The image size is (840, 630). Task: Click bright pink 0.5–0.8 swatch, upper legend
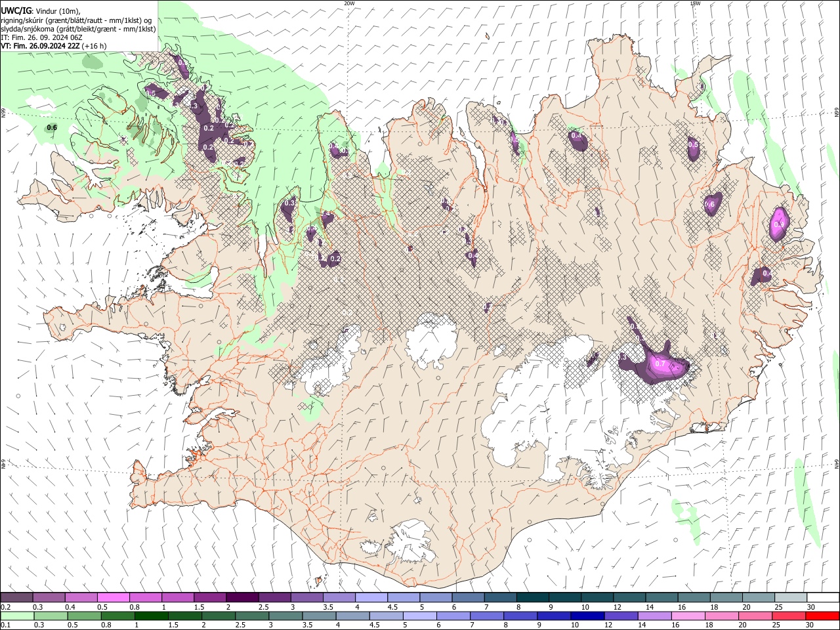click(113, 598)
